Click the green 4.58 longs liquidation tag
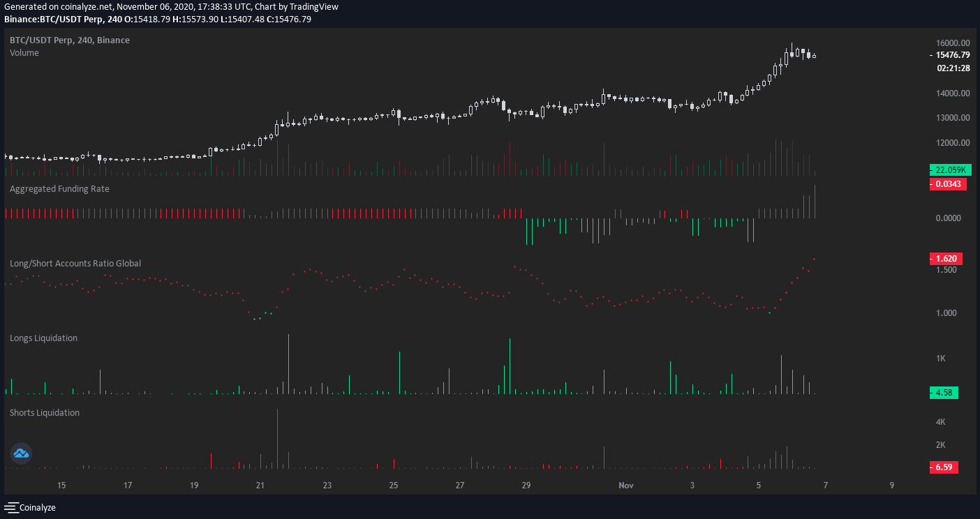This screenshot has height=519, width=980. tap(943, 393)
